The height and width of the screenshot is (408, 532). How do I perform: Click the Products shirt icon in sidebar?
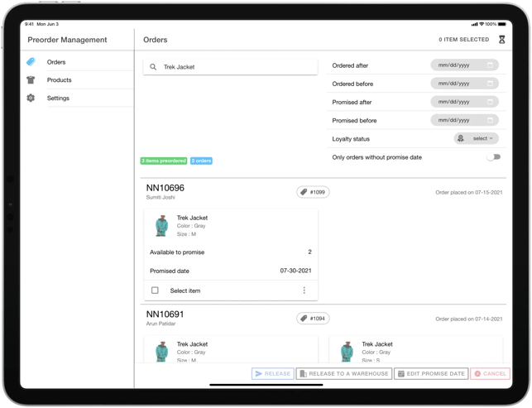[x=31, y=79]
